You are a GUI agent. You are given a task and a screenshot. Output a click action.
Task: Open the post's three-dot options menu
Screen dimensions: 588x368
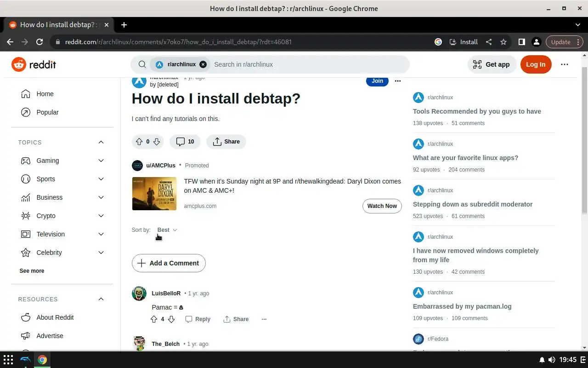[398, 81]
